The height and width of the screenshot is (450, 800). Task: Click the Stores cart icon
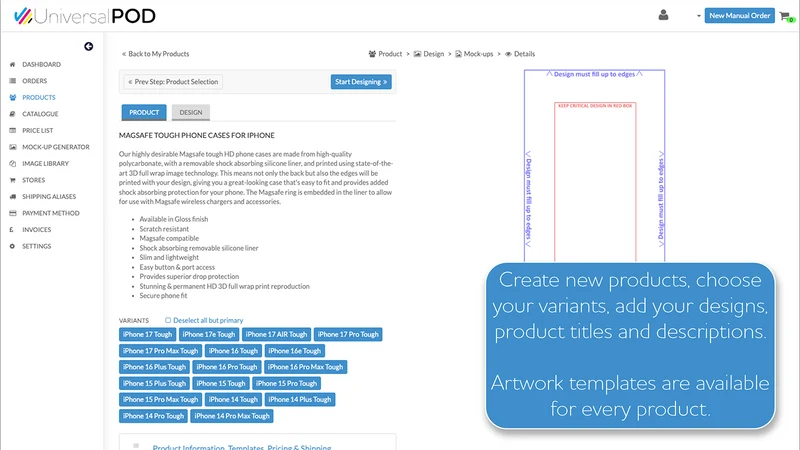point(12,180)
